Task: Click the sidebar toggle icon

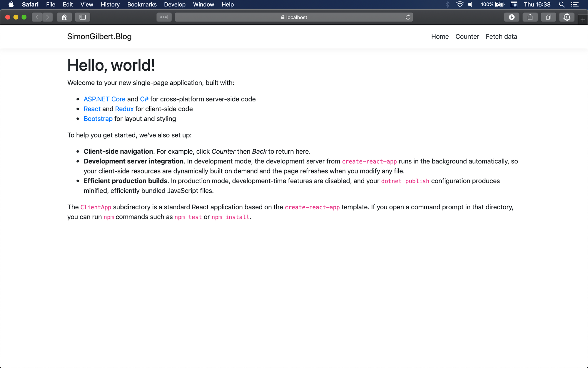Action: 83,17
